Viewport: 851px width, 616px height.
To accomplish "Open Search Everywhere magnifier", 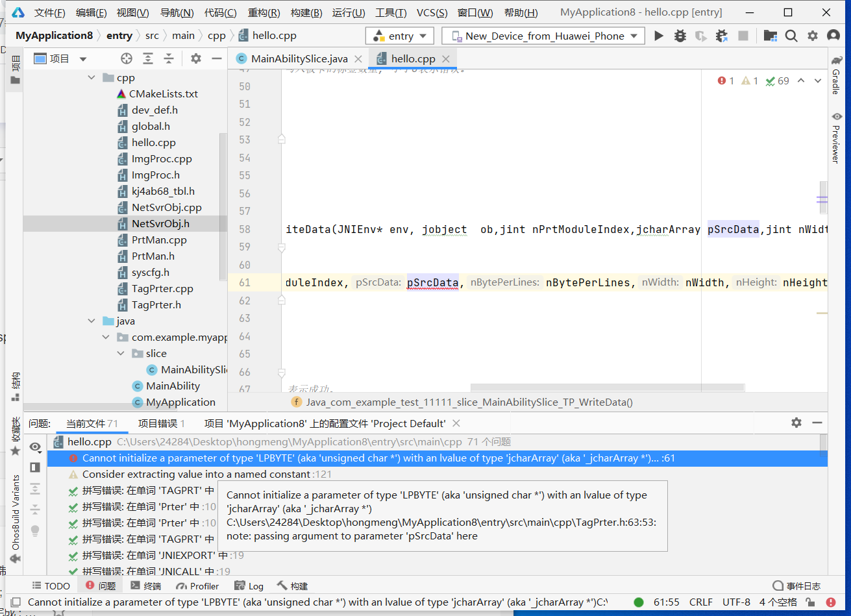I will 791,36.
